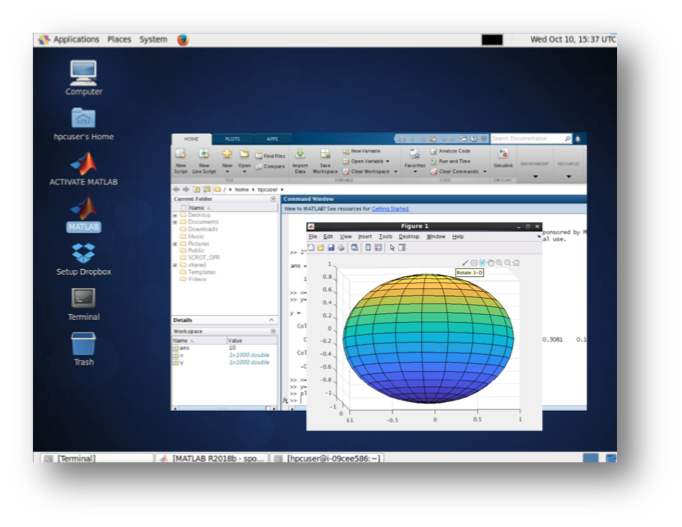Expand the Documents folder tree node
682x527 pixels.
175,222
